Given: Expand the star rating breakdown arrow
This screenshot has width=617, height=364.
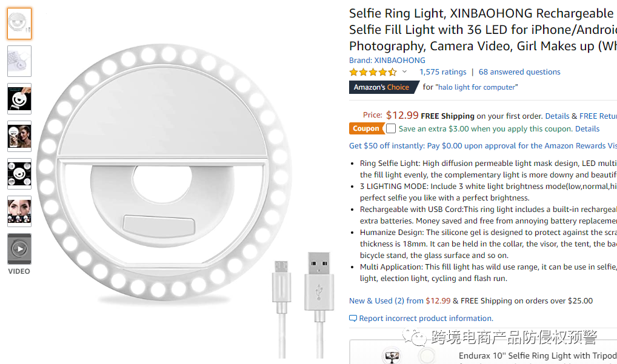Looking at the screenshot, I should click(x=404, y=72).
